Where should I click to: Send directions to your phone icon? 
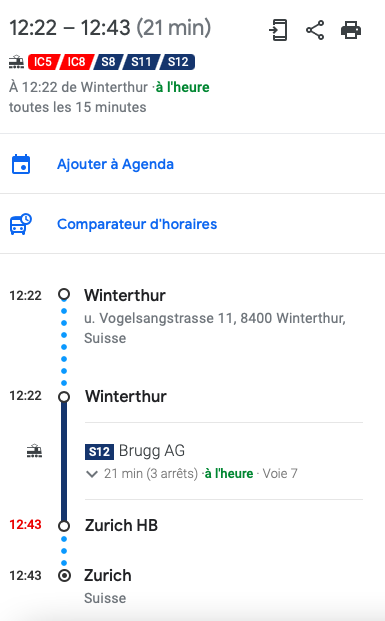point(278,30)
